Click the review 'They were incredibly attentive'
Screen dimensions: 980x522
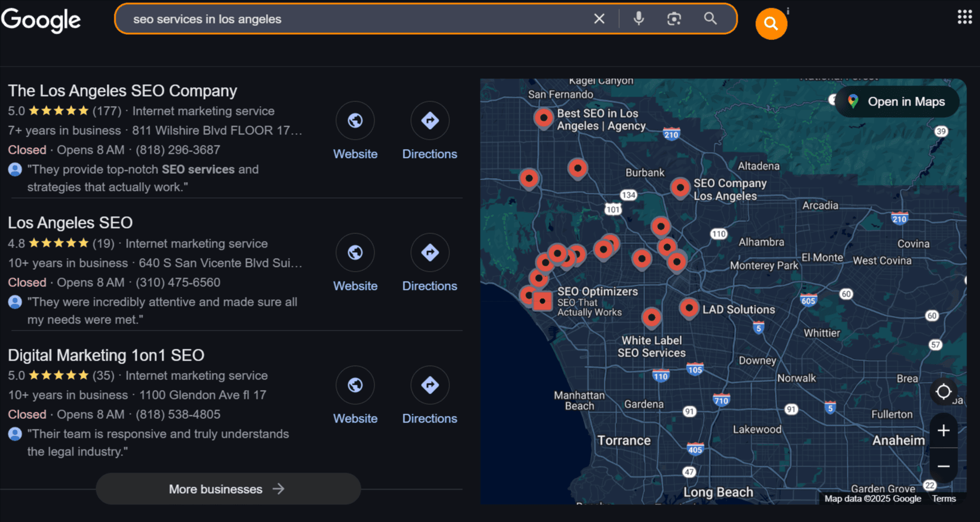point(162,310)
